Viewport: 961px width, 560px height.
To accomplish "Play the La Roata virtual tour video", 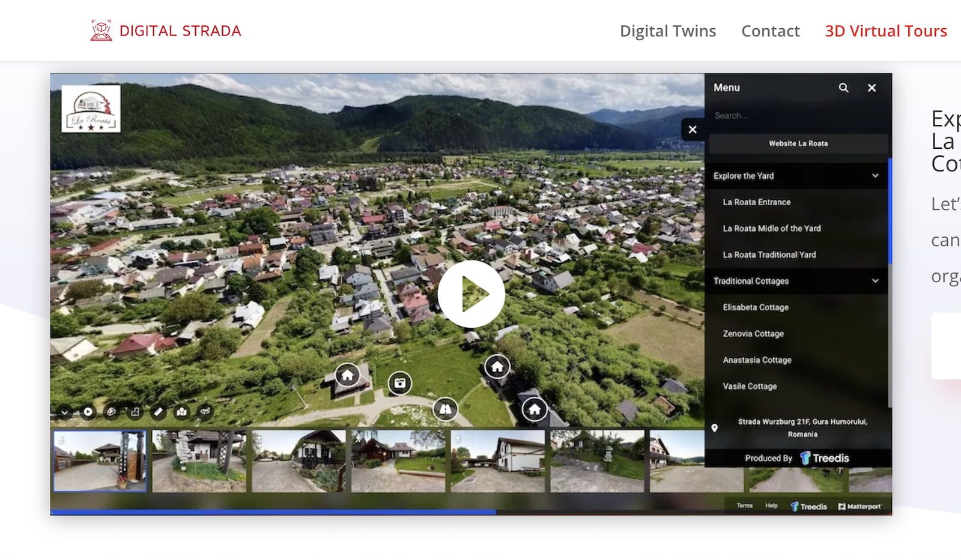I will pos(471,294).
